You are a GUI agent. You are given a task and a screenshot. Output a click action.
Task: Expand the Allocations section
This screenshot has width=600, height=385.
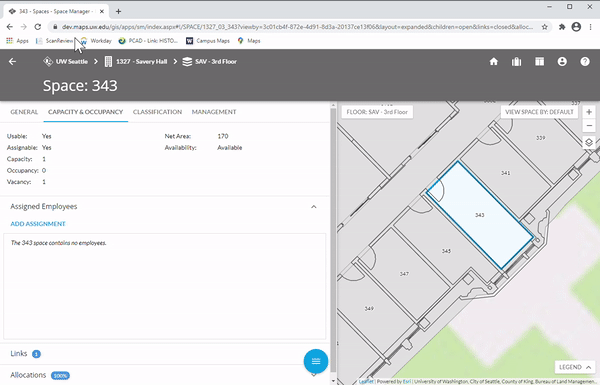tap(165, 375)
